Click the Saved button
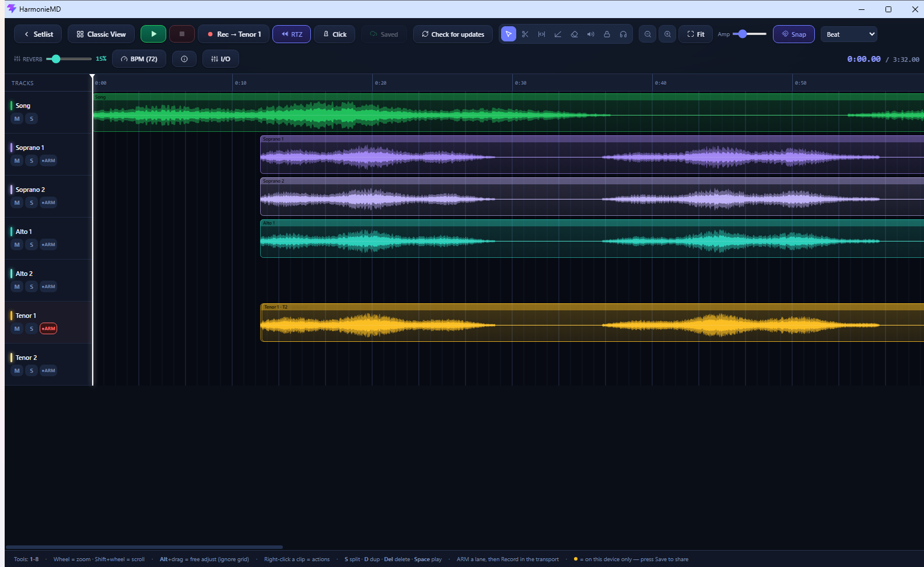The image size is (924, 567). (x=384, y=34)
